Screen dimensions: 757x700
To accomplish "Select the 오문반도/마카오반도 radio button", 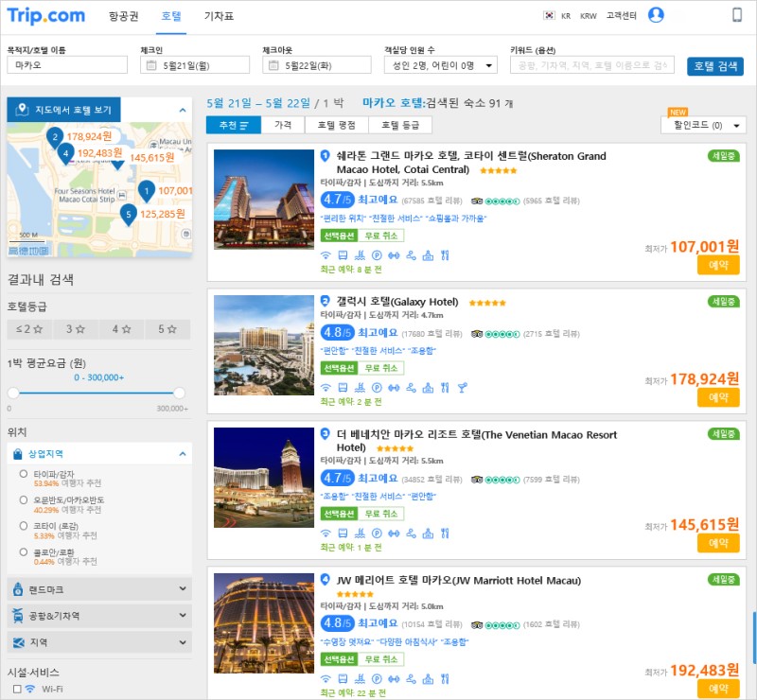I will pyautogui.click(x=23, y=499).
